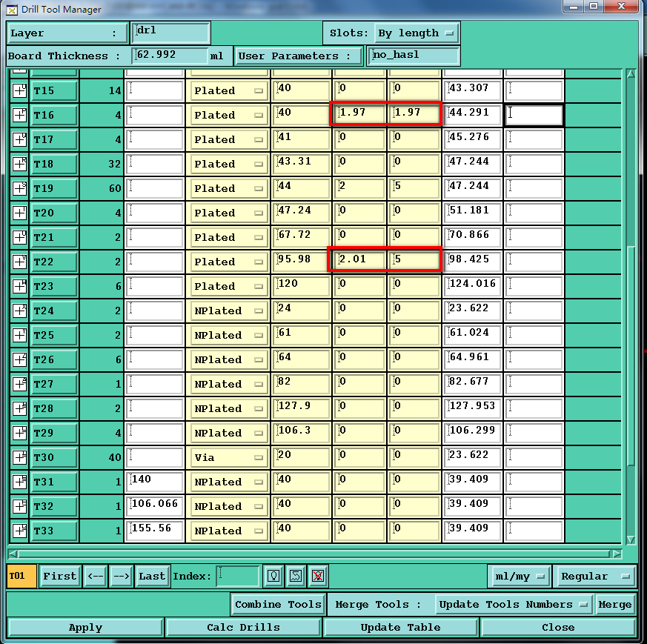Screen dimensions: 647x644
Task: Click the Apply button
Action: [x=85, y=627]
